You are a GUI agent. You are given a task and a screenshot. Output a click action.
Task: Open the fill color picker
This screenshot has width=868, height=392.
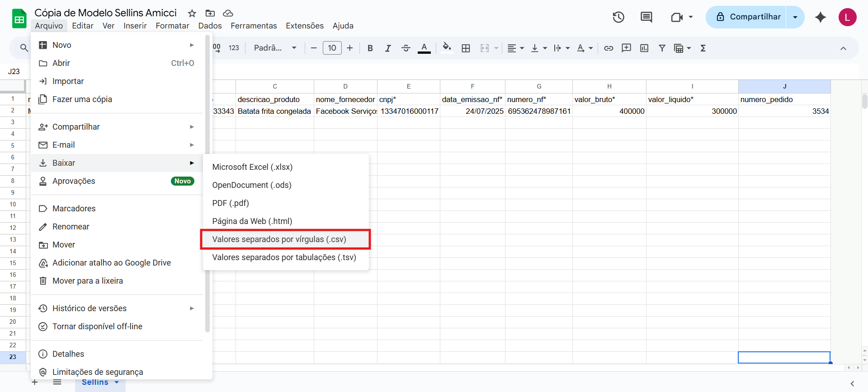point(447,48)
